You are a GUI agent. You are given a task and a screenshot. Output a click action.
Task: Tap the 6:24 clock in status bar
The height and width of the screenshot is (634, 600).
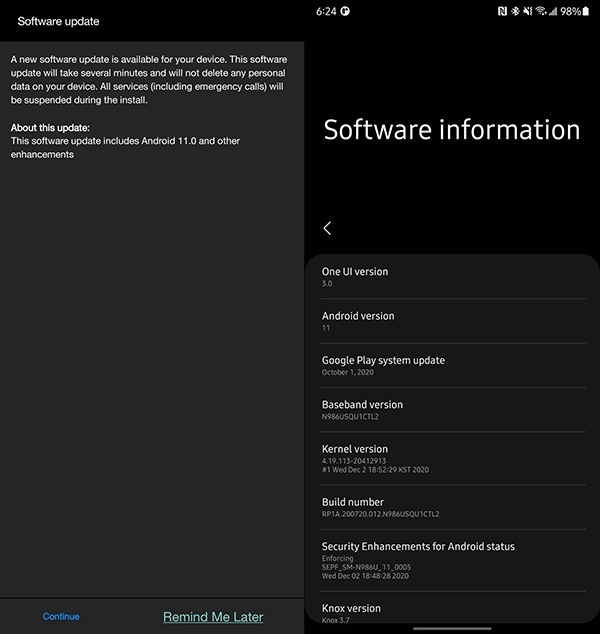pyautogui.click(x=325, y=11)
